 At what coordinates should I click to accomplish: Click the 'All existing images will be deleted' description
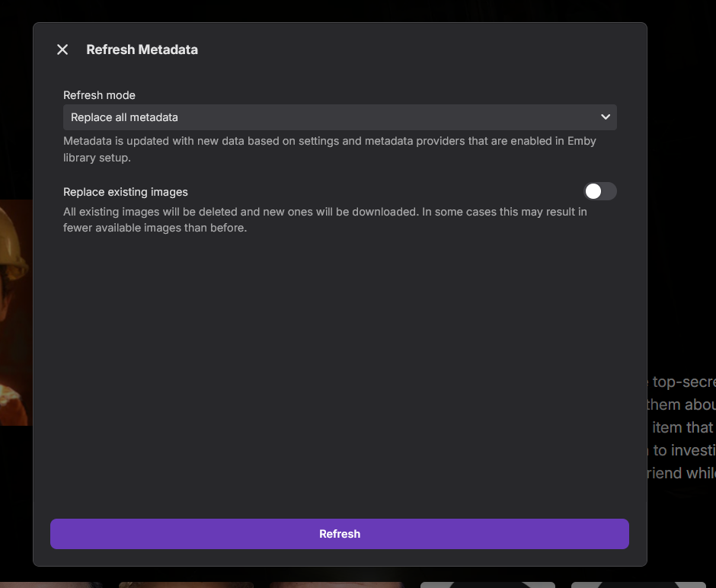[x=325, y=219]
